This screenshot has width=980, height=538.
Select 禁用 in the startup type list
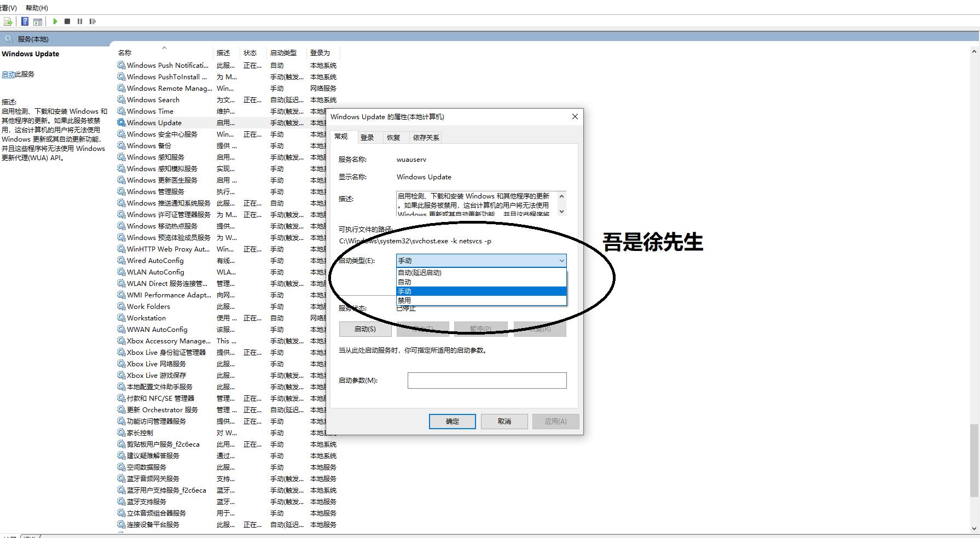[405, 300]
